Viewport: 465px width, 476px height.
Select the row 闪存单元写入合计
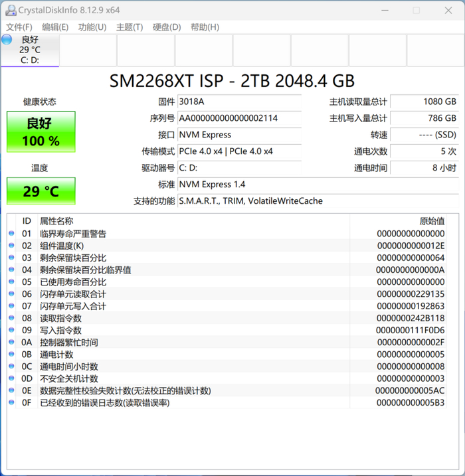[227, 306]
